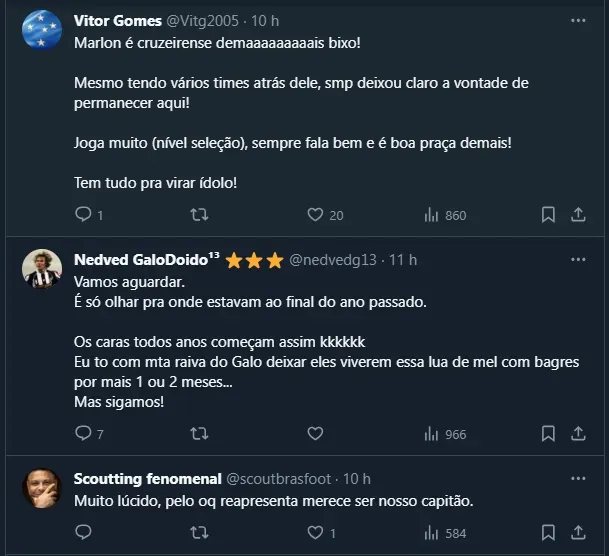Viewport: 609px width, 556px height.
Task: Open more options on Vitor Gomes' tweet
Action: point(578,21)
